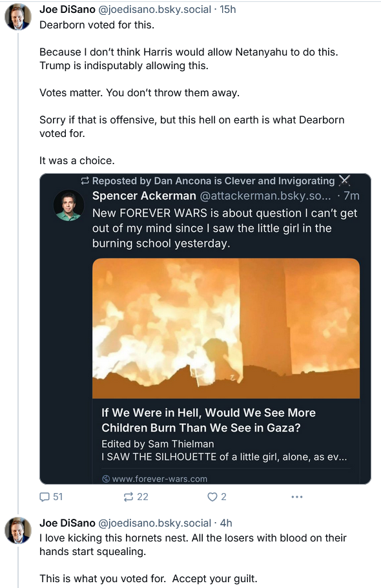The height and width of the screenshot is (588, 381).
Task: Click the repost arrows icon beside Reposted by
Action: click(x=85, y=181)
